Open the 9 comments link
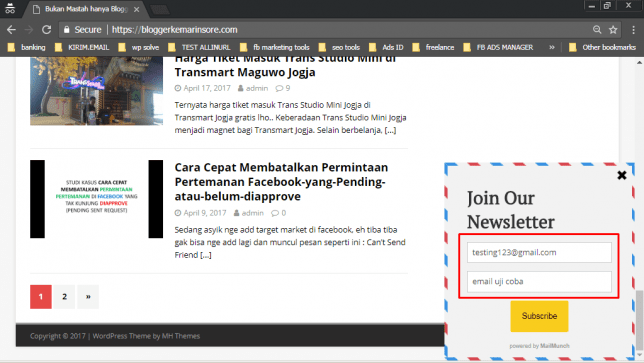Viewport: 644px width, 363px height. pos(283,88)
